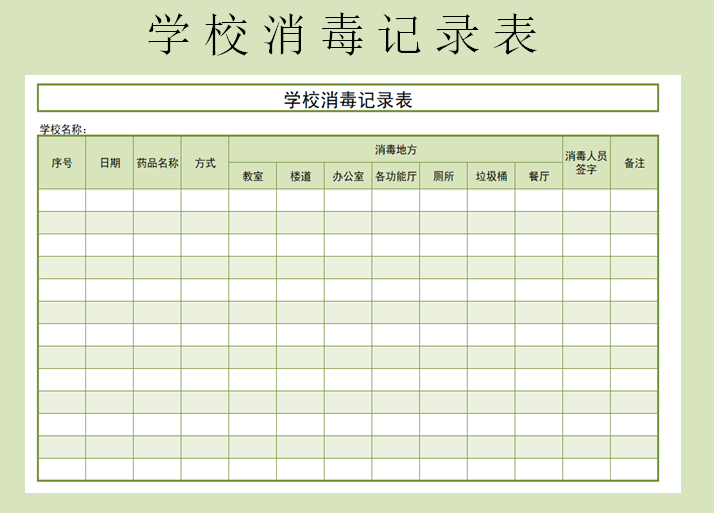Select the 备注 column header

[634, 163]
